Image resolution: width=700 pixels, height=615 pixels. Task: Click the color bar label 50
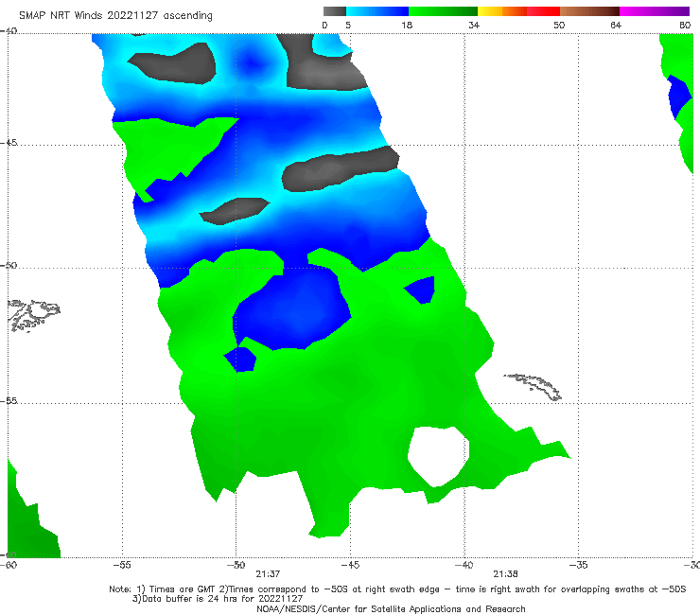559,25
